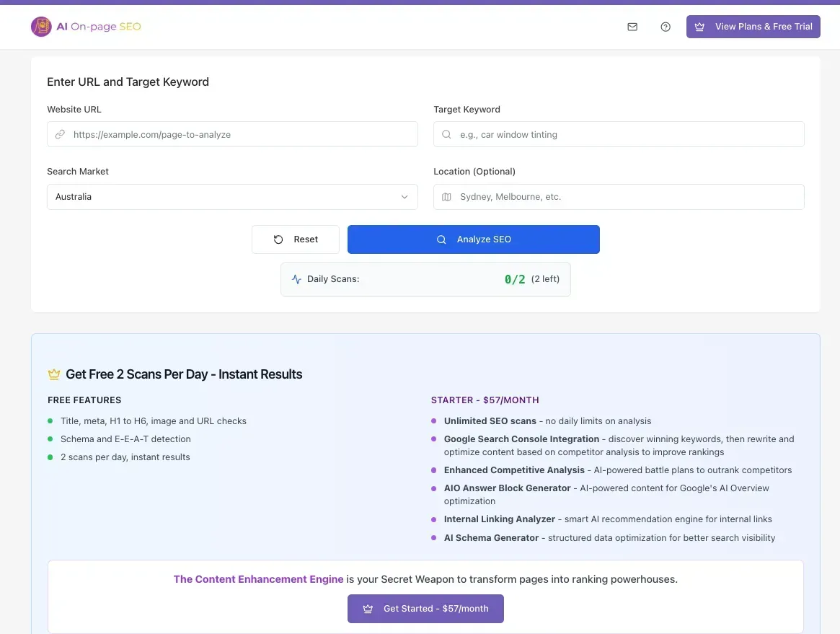Click the Reset button
840x634 pixels.
click(296, 239)
